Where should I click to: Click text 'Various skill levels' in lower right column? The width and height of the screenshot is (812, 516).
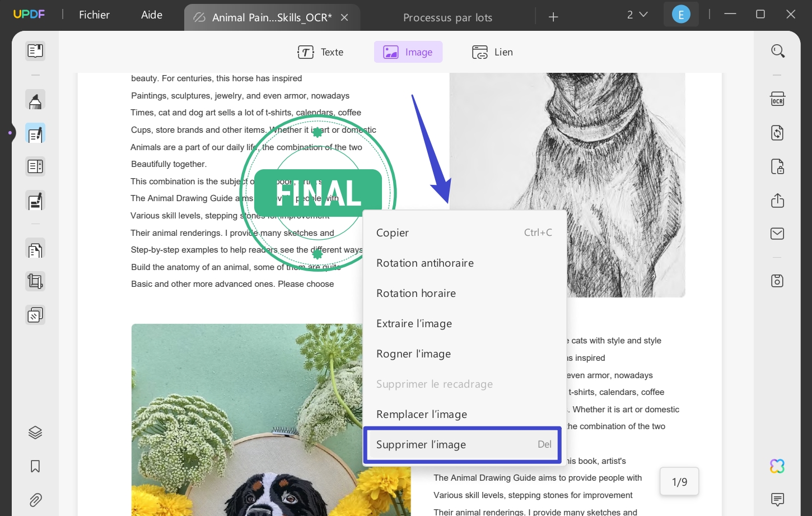point(470,495)
